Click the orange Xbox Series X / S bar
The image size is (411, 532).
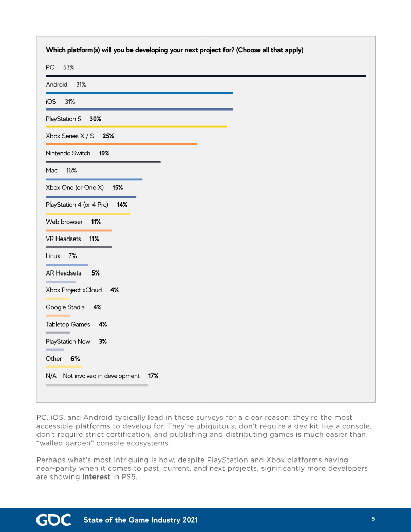tap(121, 144)
